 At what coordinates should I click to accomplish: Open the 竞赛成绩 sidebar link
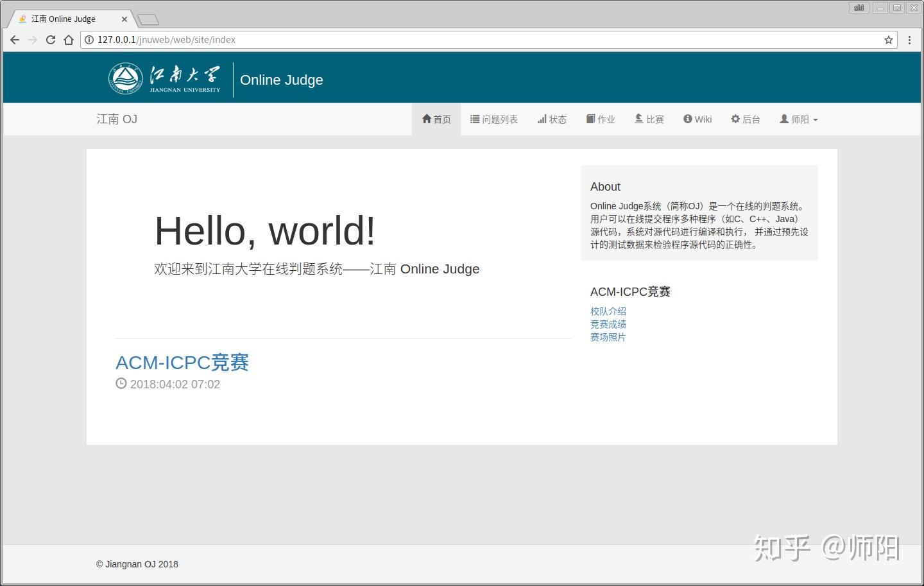(x=608, y=324)
